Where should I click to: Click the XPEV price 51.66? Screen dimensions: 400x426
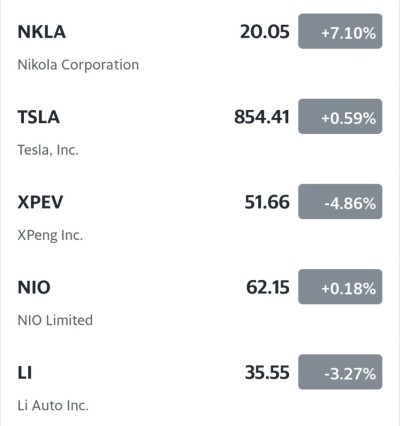tap(267, 202)
